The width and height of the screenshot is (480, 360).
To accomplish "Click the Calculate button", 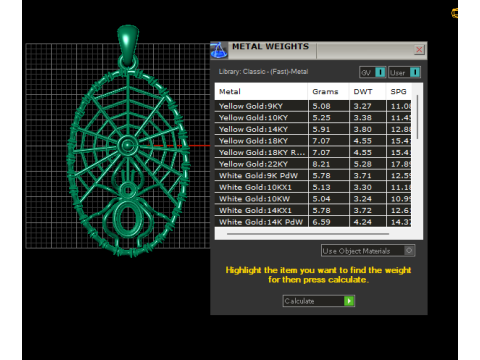I will (x=318, y=301).
